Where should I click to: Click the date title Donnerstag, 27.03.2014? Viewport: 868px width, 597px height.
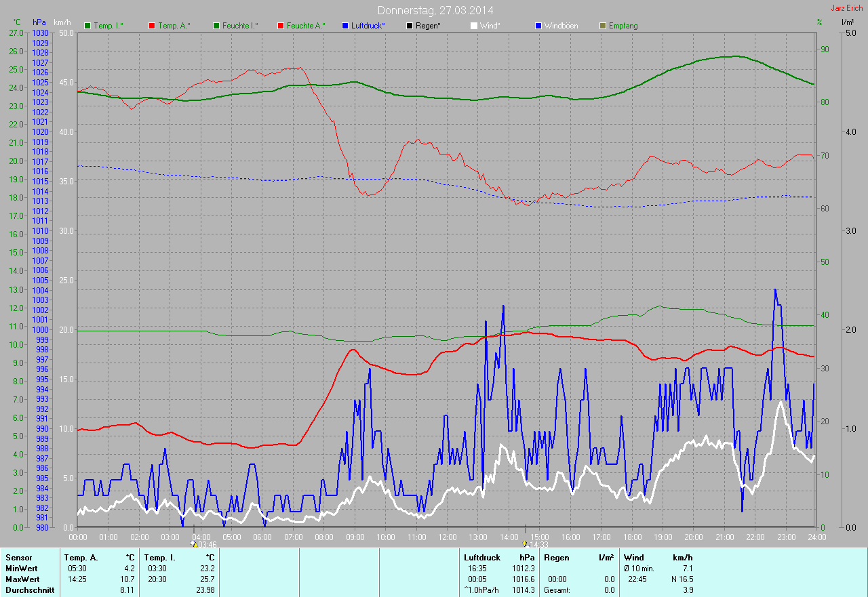[435, 11]
